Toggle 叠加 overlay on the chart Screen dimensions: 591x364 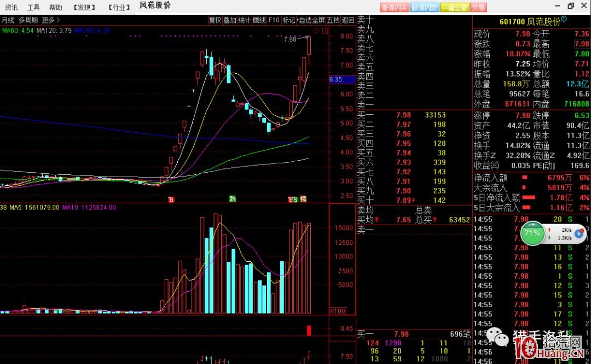coord(230,20)
